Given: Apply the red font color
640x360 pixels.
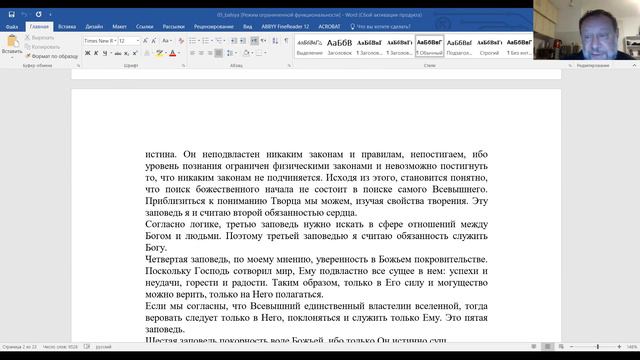Looking at the screenshot, I should 173,53.
